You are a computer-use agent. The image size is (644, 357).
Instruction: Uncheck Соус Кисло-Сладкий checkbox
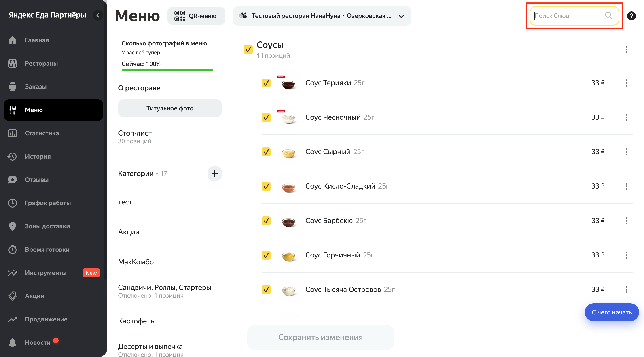click(266, 186)
